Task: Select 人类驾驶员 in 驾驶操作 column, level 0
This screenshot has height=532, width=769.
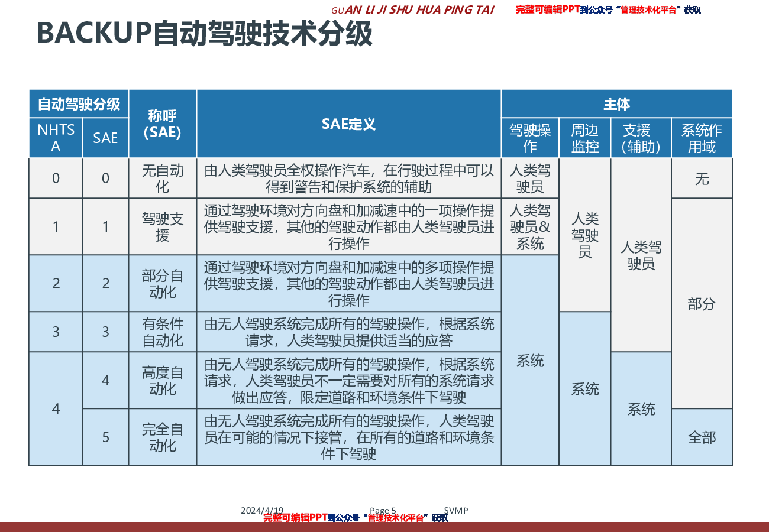Action: (530, 178)
